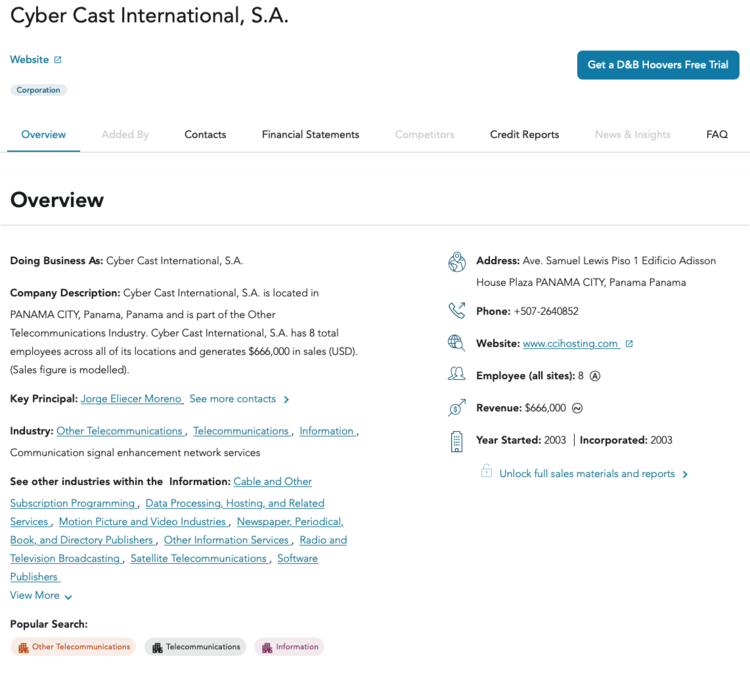Click the building icon in Telecommunications chip
The image size is (750, 673).
coord(157,648)
